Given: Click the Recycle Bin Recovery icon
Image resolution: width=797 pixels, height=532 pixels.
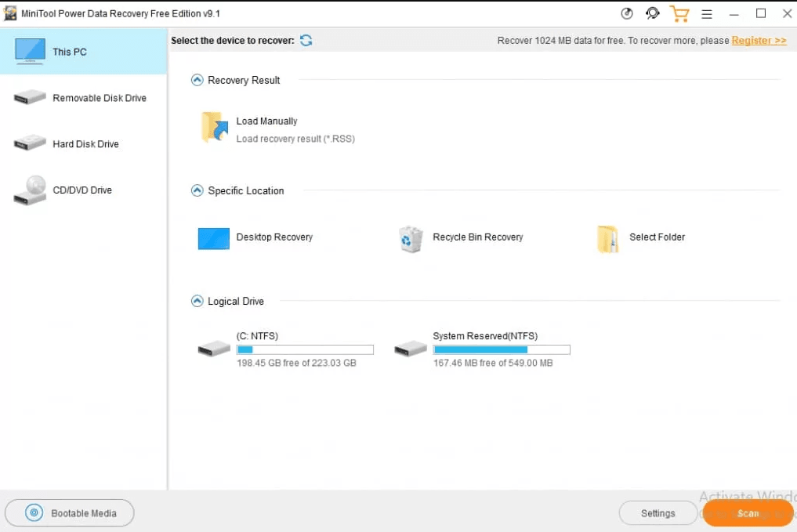Looking at the screenshot, I should 410,239.
